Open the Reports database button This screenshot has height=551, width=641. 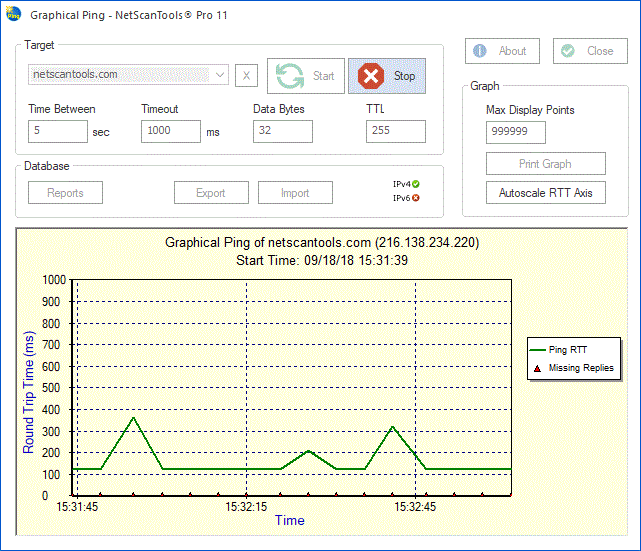65,193
